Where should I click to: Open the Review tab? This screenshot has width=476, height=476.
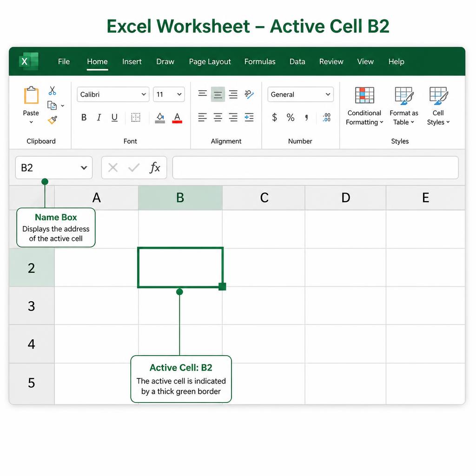(331, 62)
